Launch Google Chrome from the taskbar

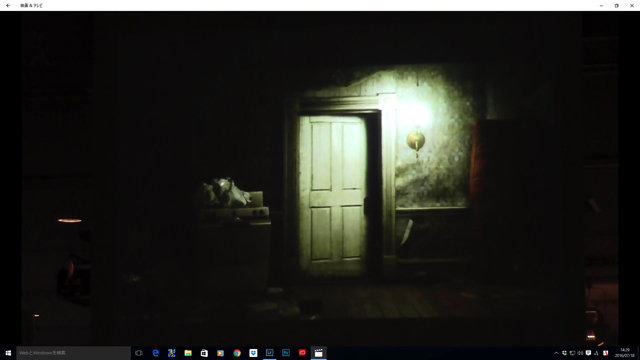point(237,353)
